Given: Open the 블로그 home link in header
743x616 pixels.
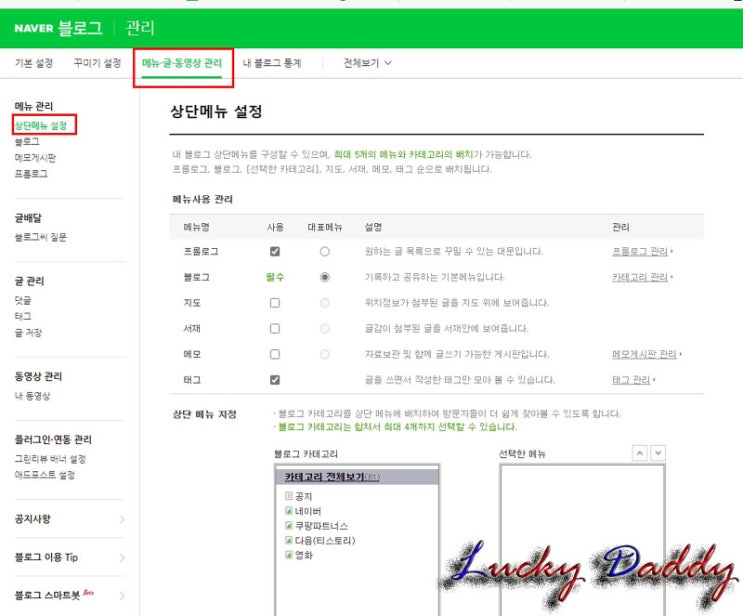Looking at the screenshot, I should (80, 28).
